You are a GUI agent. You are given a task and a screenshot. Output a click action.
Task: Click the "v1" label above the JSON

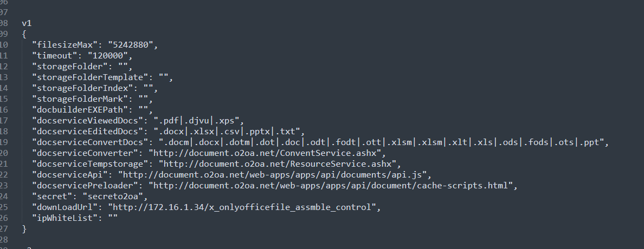27,23
